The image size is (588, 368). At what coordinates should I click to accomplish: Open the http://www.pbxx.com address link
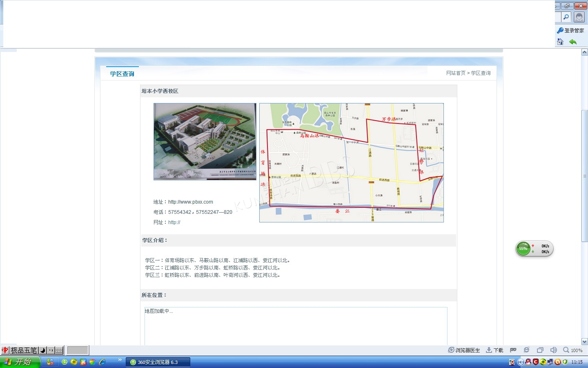(x=191, y=202)
